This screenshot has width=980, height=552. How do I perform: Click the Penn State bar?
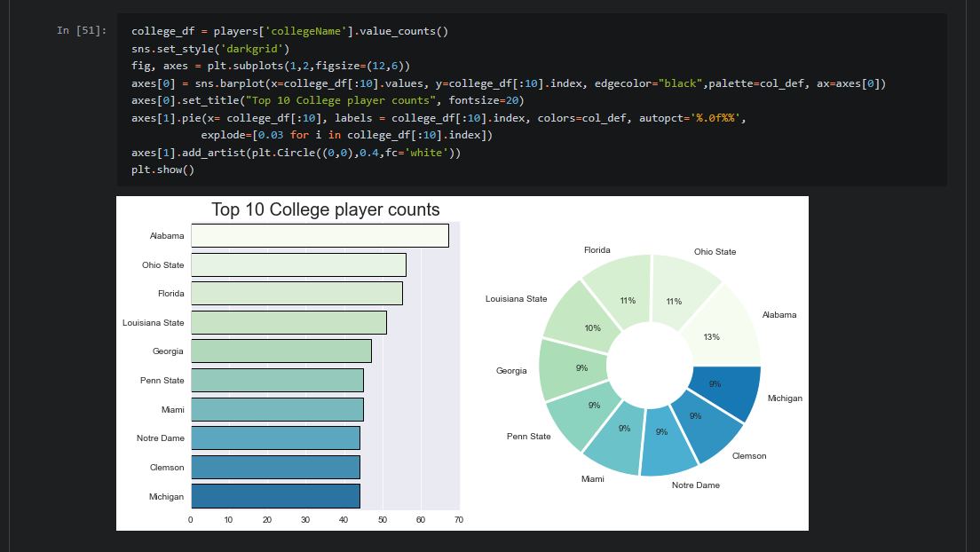278,381
